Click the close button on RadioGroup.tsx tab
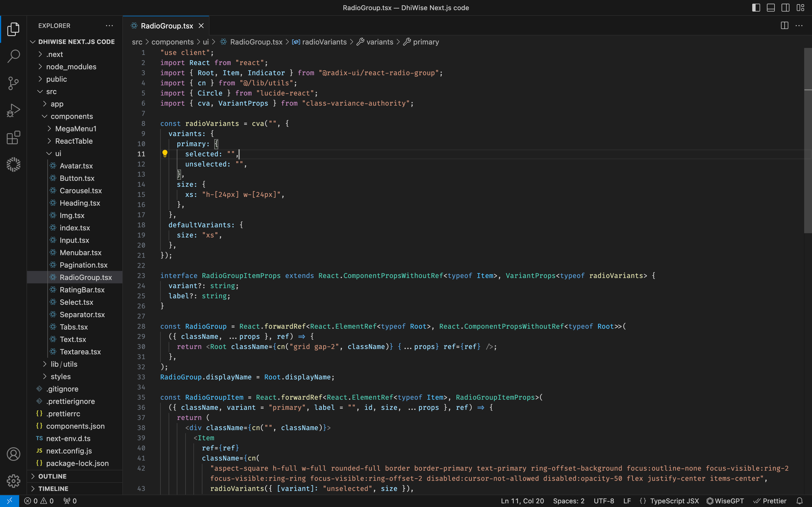Image resolution: width=812 pixels, height=507 pixels. [x=202, y=26]
